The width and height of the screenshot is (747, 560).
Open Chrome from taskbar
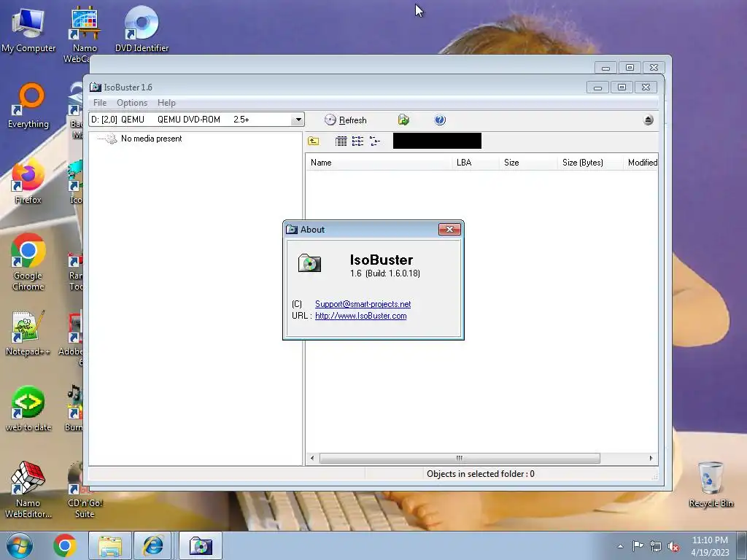pyautogui.click(x=65, y=545)
